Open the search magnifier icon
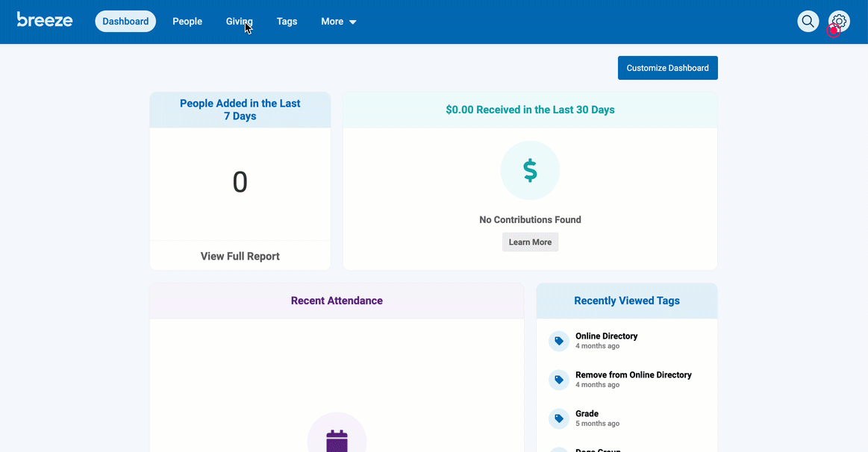 tap(808, 22)
